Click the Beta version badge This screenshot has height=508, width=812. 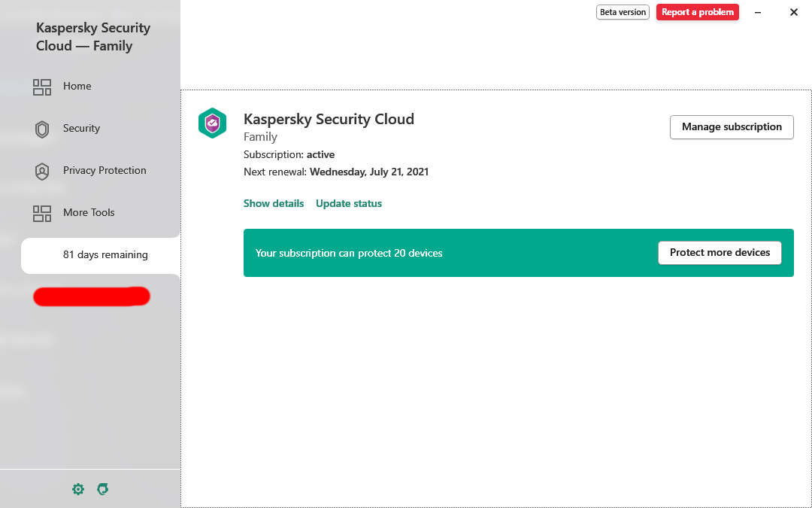tap(623, 12)
